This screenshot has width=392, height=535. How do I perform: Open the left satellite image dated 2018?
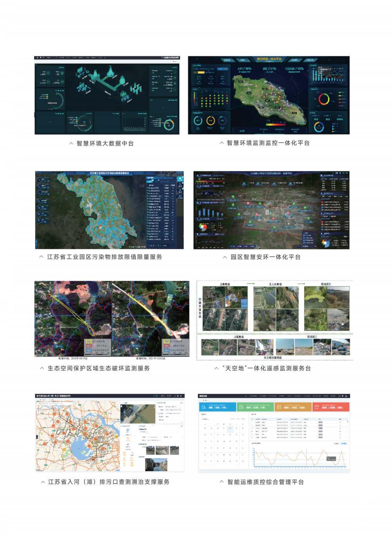point(73,318)
